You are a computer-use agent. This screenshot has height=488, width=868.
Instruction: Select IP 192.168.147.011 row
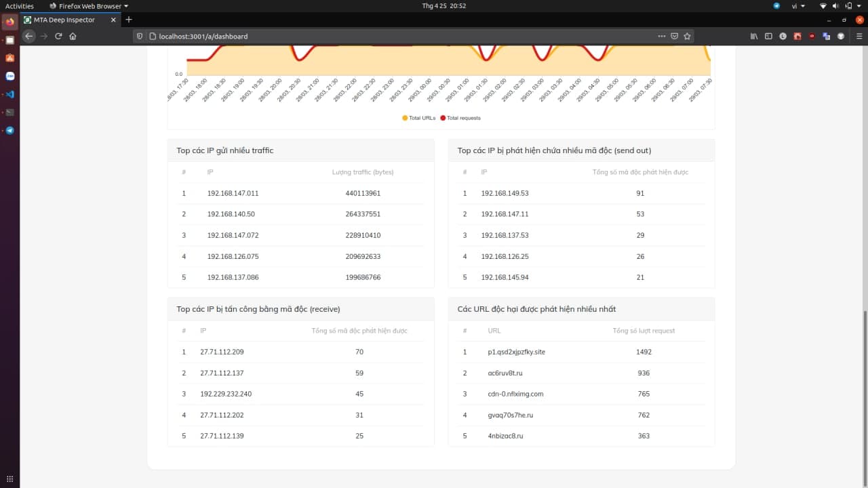[301, 193]
